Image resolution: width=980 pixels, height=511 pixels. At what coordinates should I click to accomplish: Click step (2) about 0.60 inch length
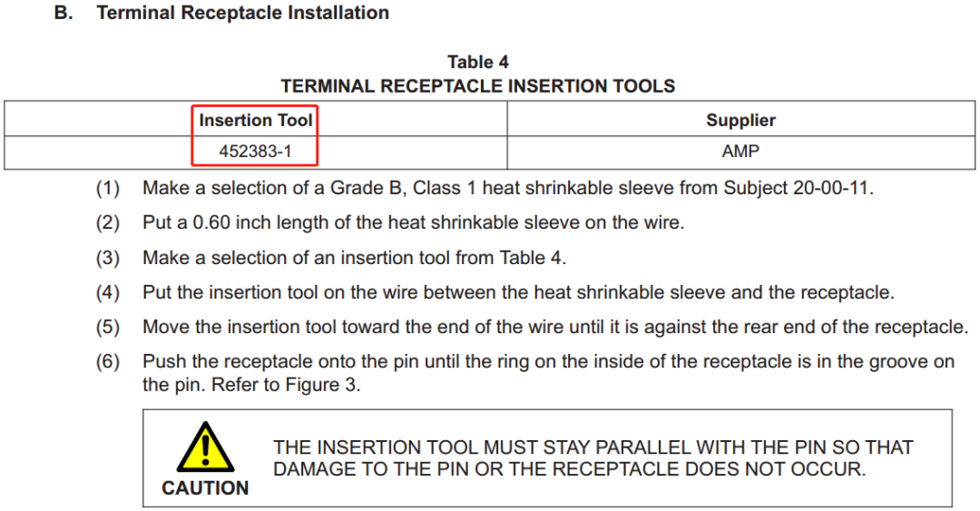pyautogui.click(x=413, y=222)
